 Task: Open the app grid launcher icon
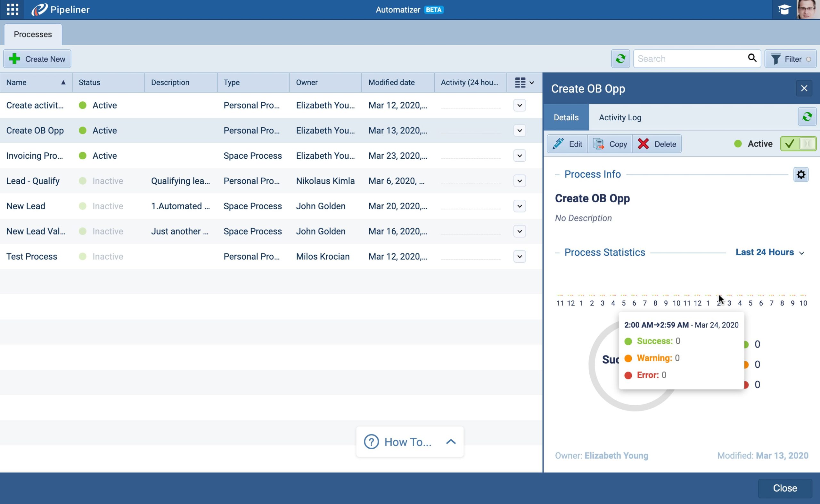click(12, 10)
